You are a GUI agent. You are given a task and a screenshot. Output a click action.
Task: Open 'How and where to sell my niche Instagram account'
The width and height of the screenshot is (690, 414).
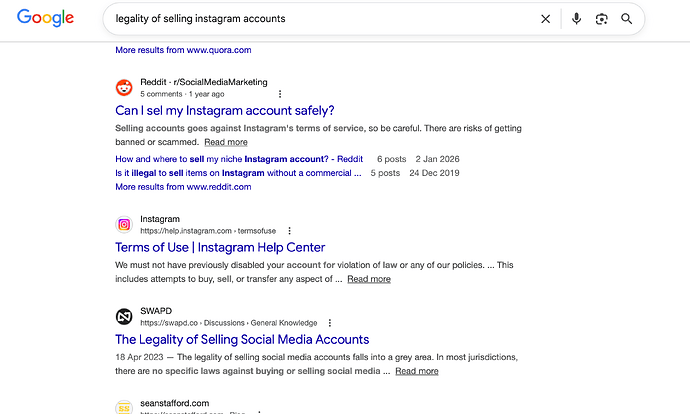pyautogui.click(x=239, y=159)
